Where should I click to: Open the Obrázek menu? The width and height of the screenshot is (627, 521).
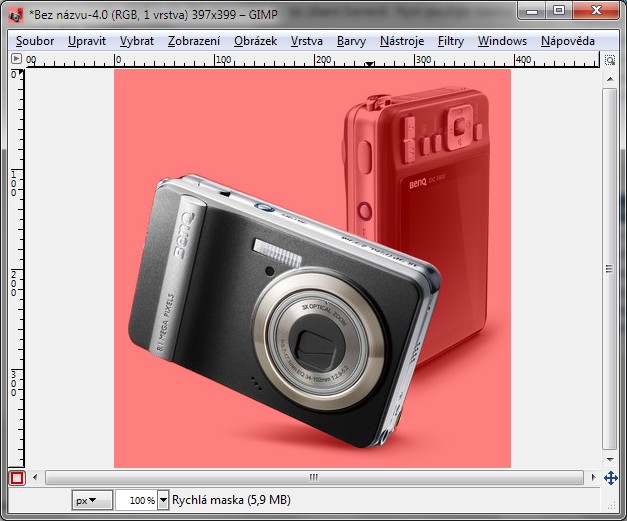(x=256, y=41)
